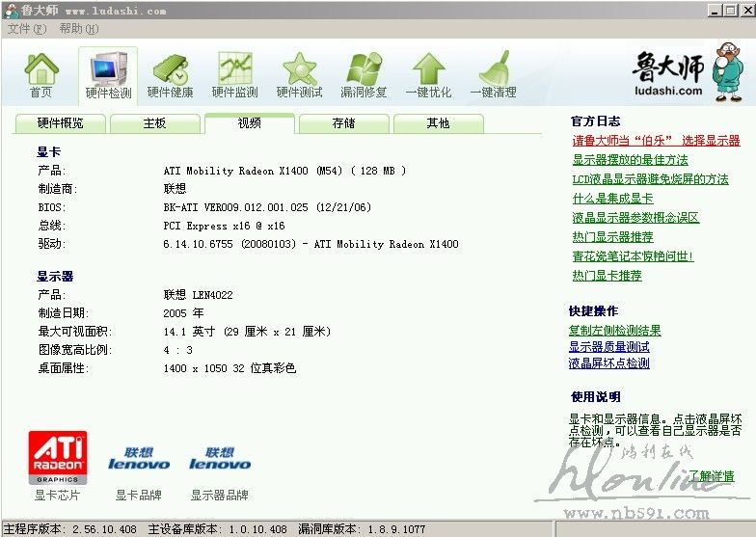Screen dimensions: 756x537
Task: Click the ATI Radeon graphics logo
Action: point(58,457)
